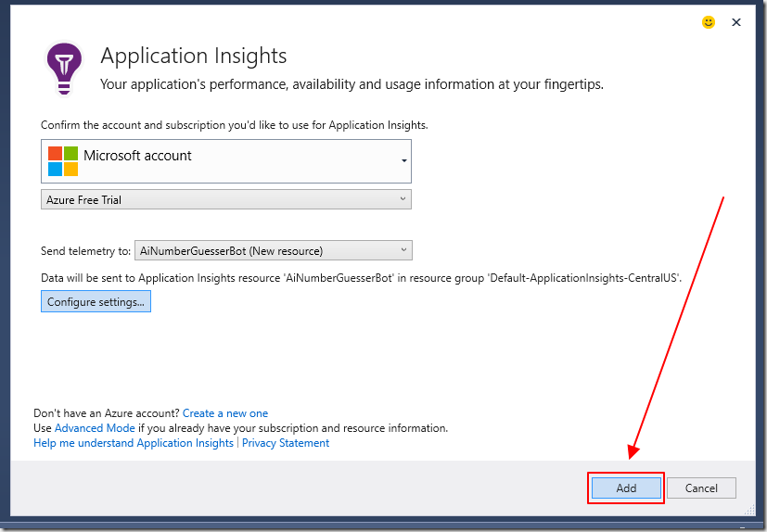Open the Send telemetry to dropdown
The width and height of the screenshot is (767, 532).
point(274,250)
